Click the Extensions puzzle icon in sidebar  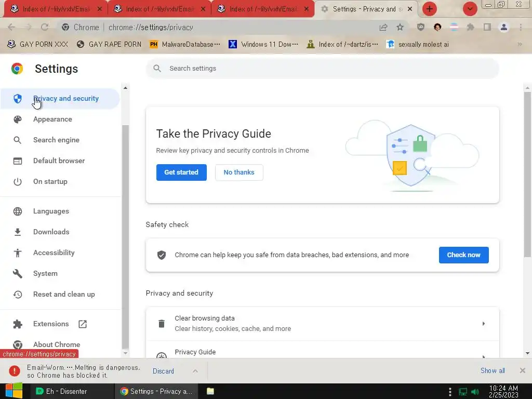pos(18,324)
